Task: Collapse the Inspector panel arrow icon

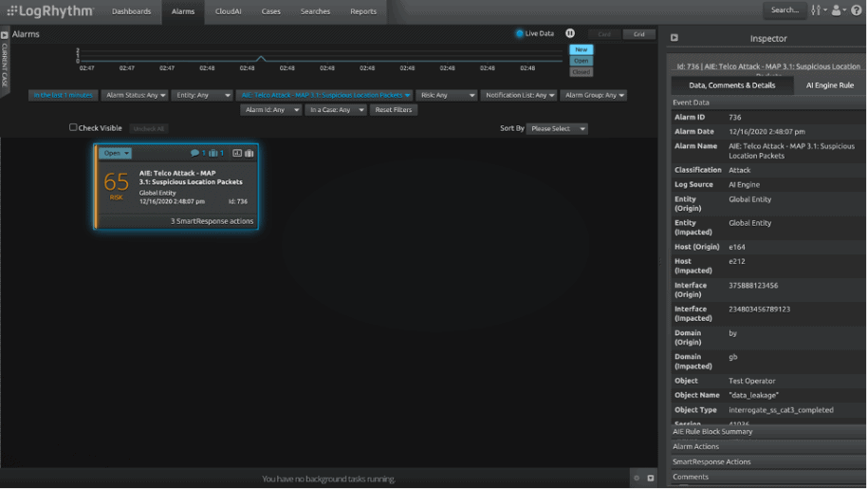Action: coord(674,38)
